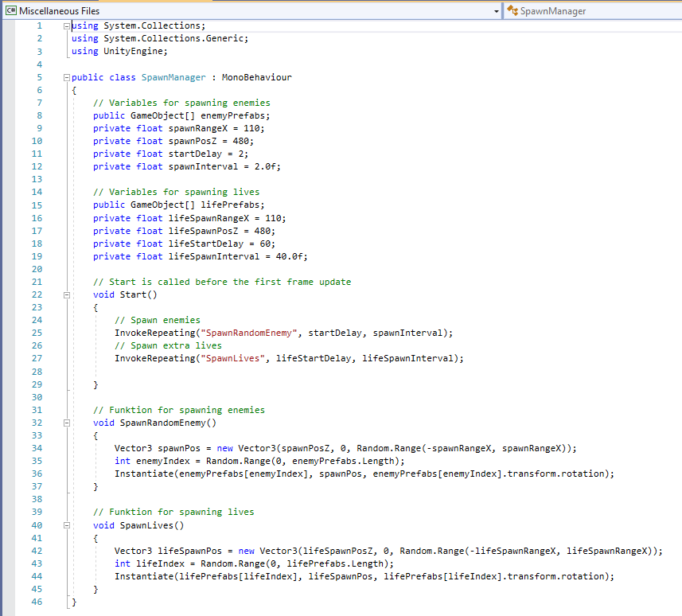Image resolution: width=682 pixels, height=616 pixels.
Task: Click comment '// Variables for spawning lives'
Action: coord(176,192)
